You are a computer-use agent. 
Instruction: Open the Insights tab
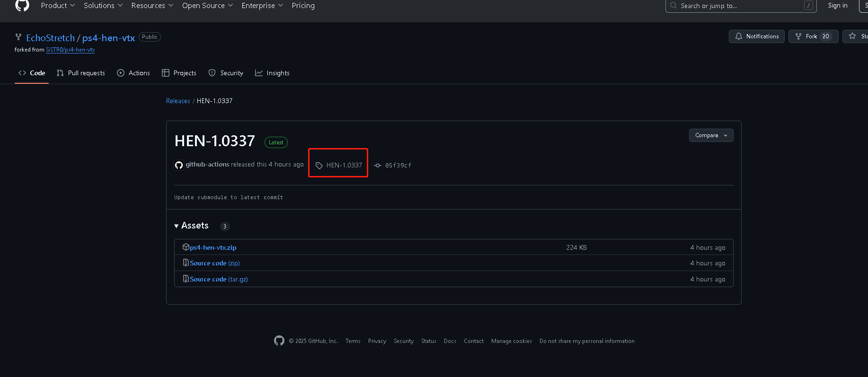[x=272, y=73]
